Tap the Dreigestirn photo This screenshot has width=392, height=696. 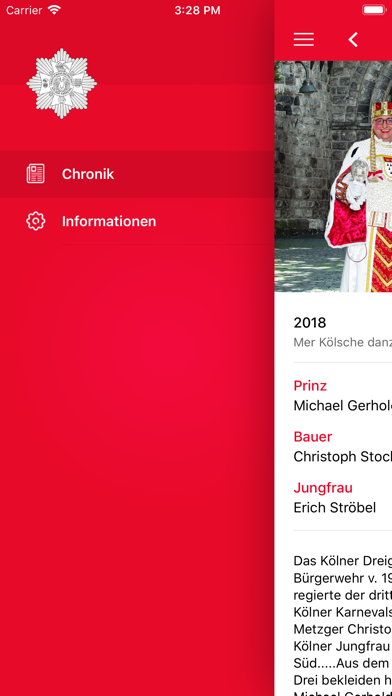point(333,176)
